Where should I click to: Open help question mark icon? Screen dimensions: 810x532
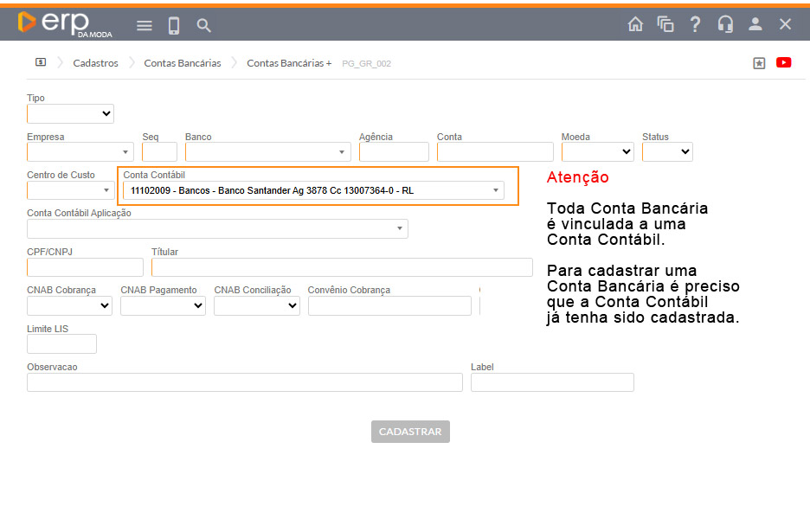[695, 24]
